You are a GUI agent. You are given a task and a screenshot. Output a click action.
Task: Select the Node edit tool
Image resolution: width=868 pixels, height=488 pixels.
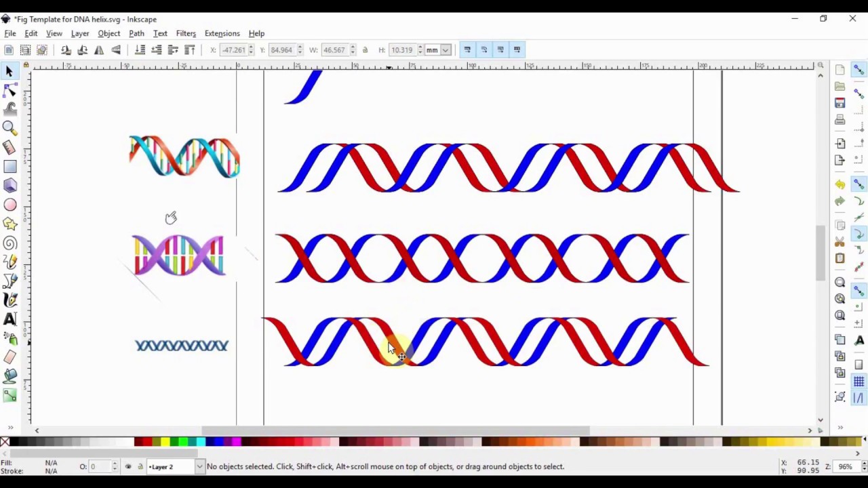click(x=9, y=89)
